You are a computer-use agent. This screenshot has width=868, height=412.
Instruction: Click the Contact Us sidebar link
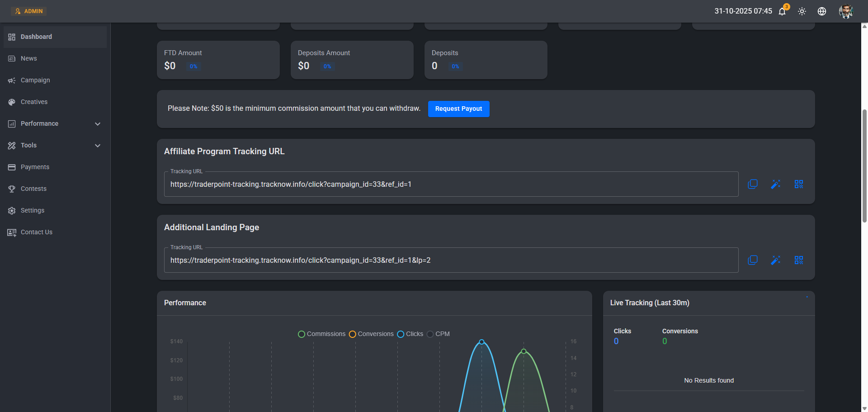[36, 232]
